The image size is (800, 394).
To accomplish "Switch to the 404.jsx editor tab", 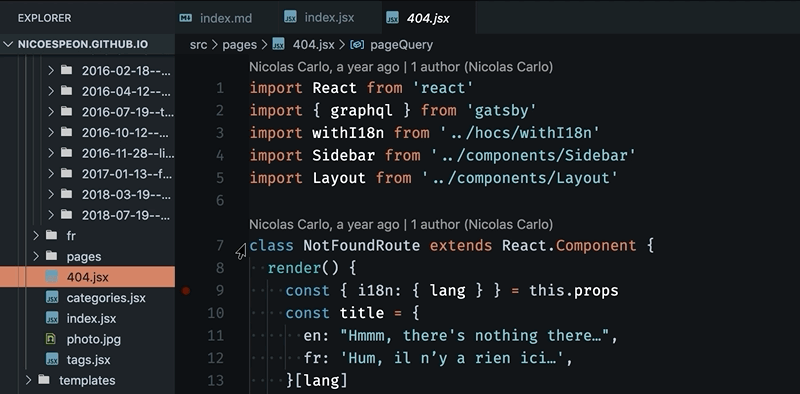I will 429,18.
